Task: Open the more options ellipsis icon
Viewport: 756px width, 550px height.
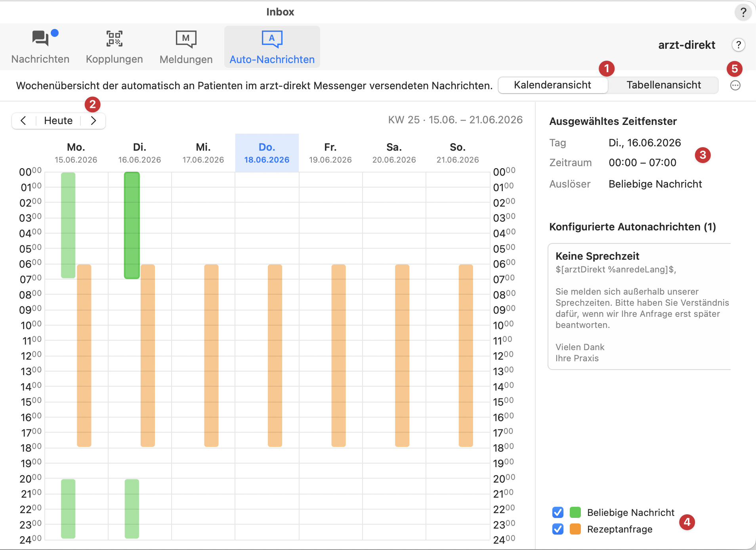Action: (x=735, y=85)
